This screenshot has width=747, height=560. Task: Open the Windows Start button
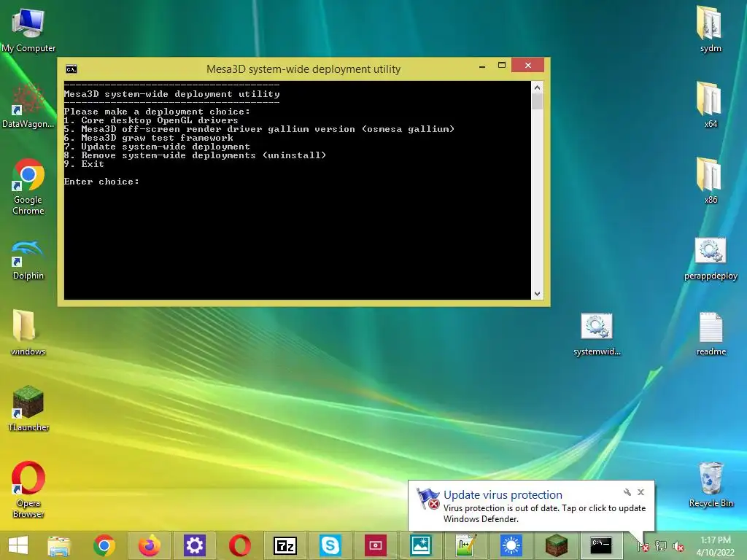click(x=18, y=545)
